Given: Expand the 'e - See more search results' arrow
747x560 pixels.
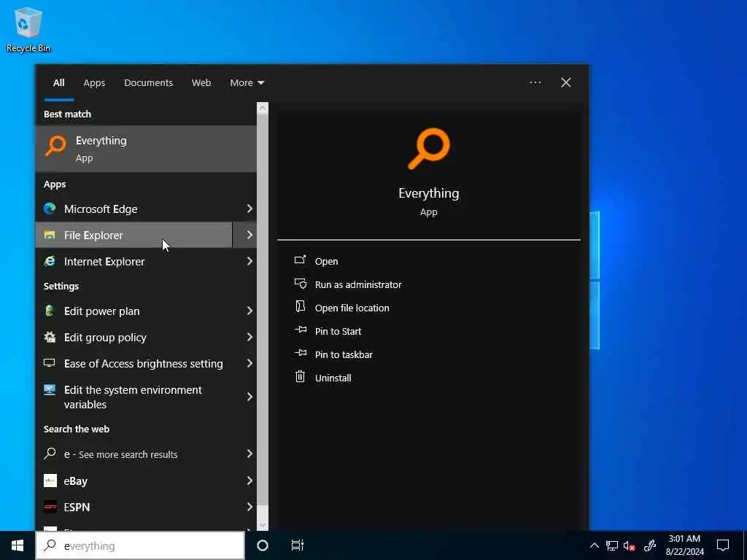Looking at the screenshot, I should tap(249, 454).
